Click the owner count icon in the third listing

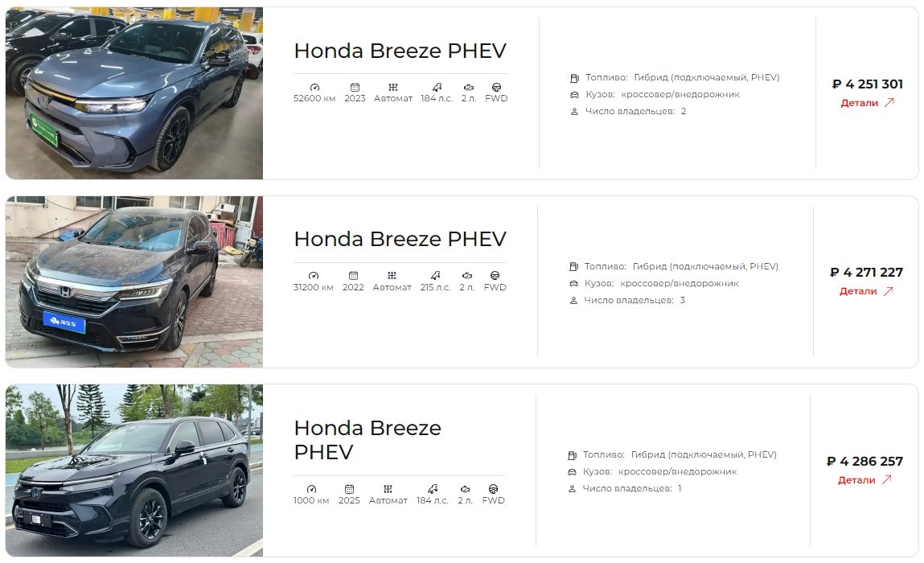tap(572, 489)
